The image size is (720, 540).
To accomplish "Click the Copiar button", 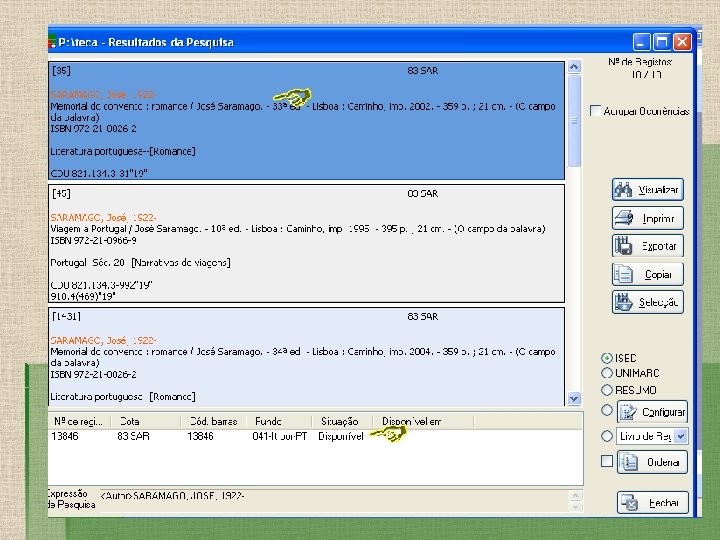I will coord(647,274).
